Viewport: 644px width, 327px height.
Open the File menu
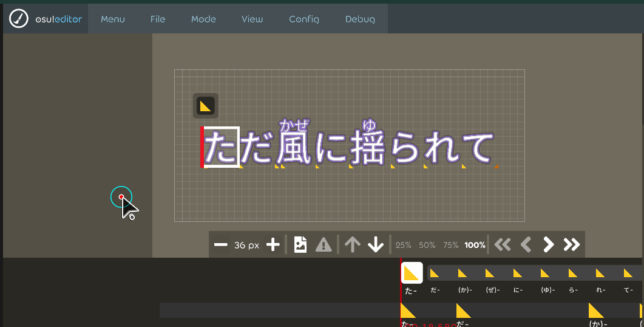[x=158, y=19]
